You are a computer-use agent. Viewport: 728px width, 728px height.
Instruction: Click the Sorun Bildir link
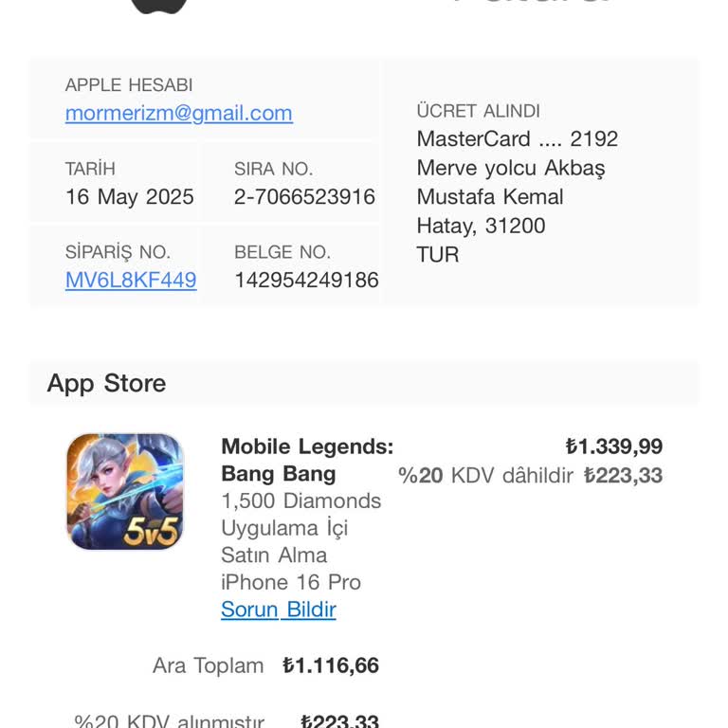(x=279, y=610)
